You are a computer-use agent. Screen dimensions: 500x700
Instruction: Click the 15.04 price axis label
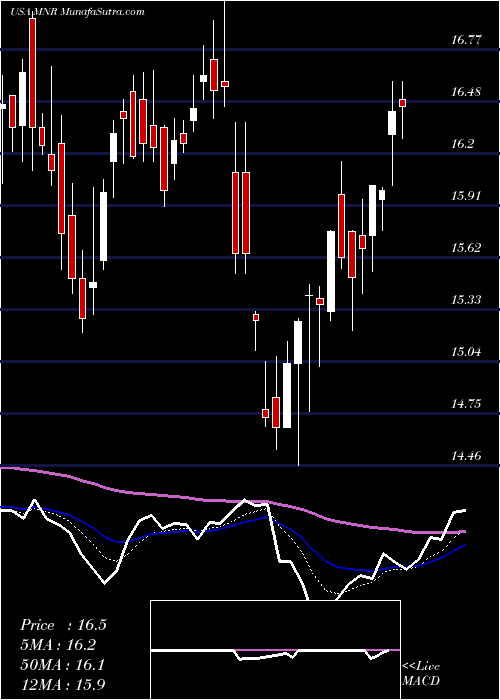(x=466, y=352)
